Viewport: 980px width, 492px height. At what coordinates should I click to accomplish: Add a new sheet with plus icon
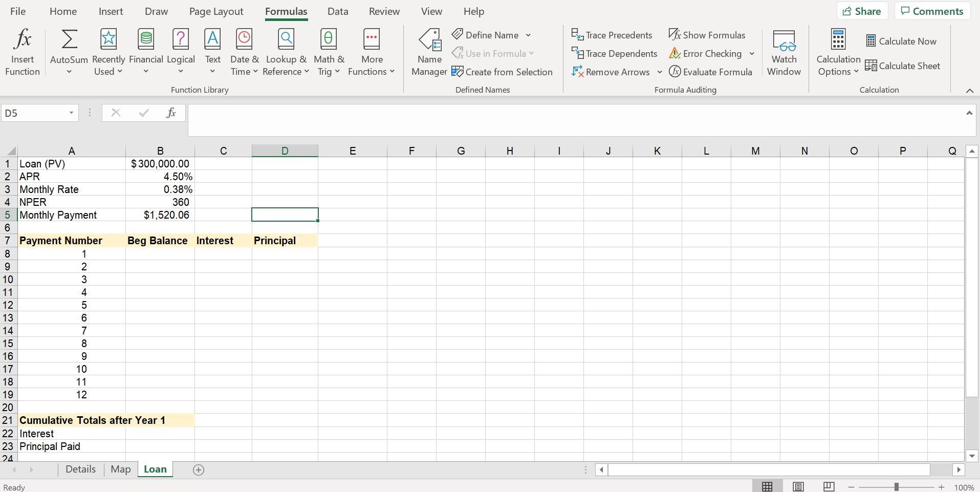pyautogui.click(x=199, y=469)
